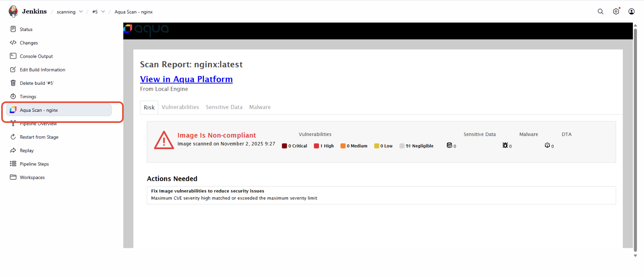
Task: Go to Jenkins home via title text
Action: [x=34, y=11]
